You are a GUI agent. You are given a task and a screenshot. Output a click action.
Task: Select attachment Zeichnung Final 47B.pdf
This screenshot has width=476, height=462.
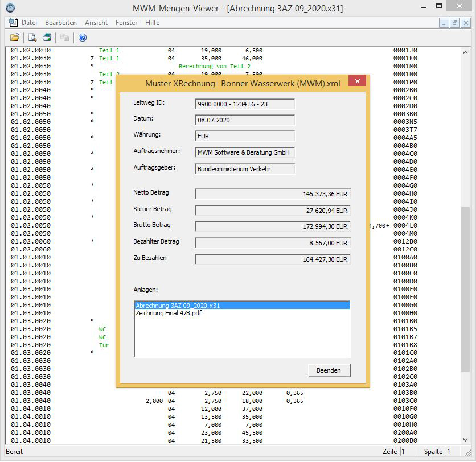tap(169, 313)
